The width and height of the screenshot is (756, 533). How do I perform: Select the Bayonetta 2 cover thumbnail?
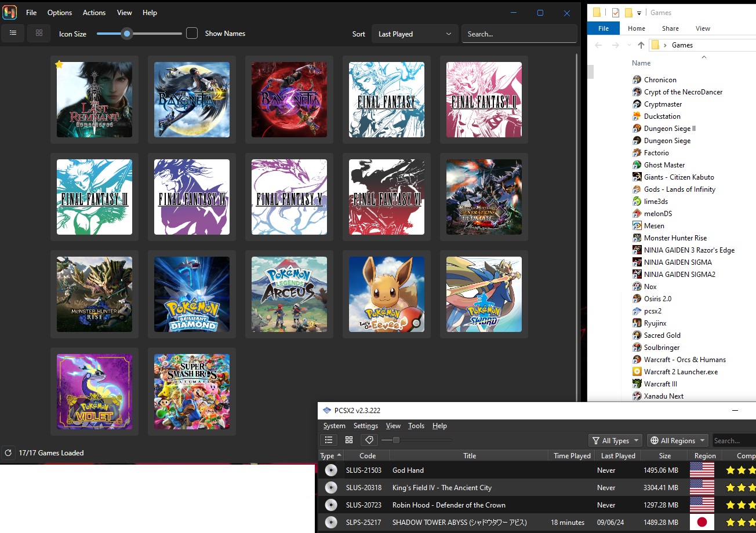tap(192, 100)
